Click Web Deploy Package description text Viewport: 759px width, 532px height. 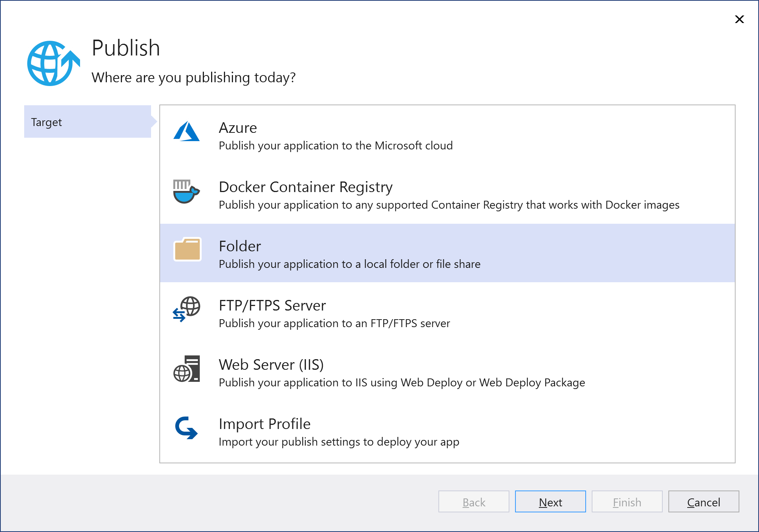tap(402, 383)
